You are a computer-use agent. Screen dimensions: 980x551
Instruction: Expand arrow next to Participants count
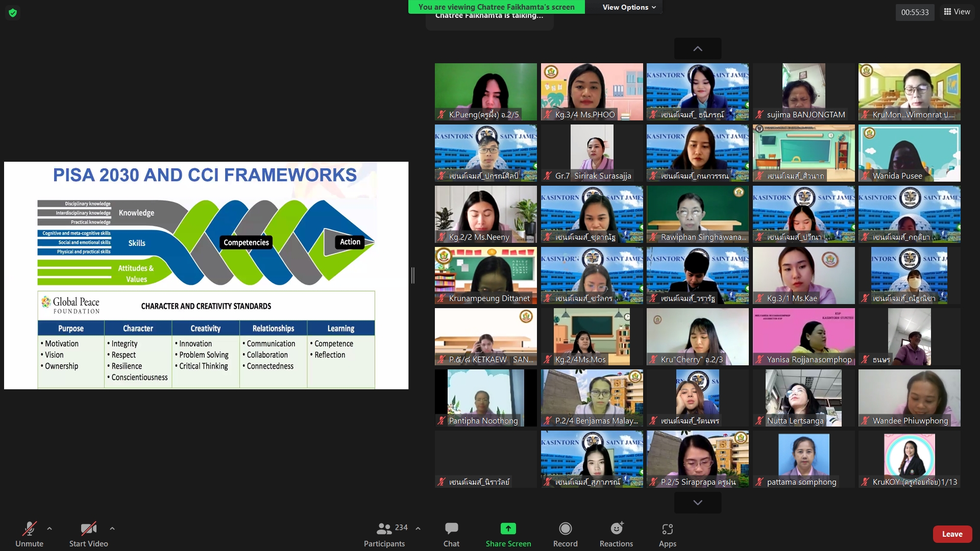click(x=418, y=529)
